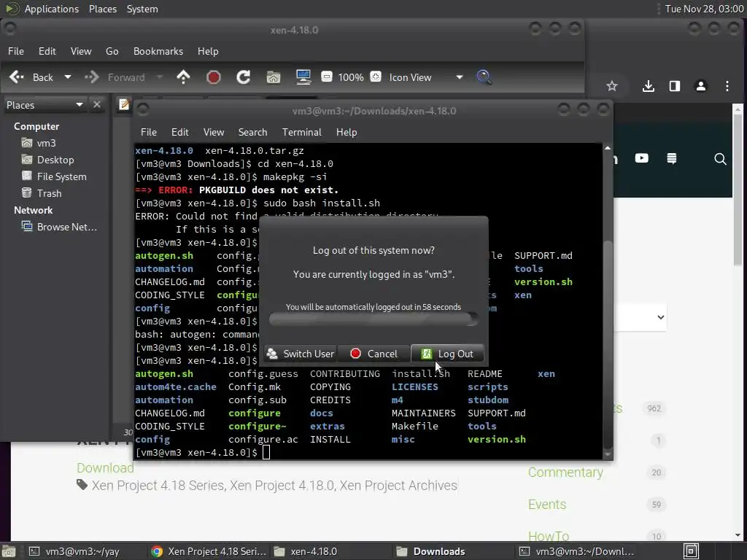
Task: Cancel the log out dialog
Action: [374, 354]
